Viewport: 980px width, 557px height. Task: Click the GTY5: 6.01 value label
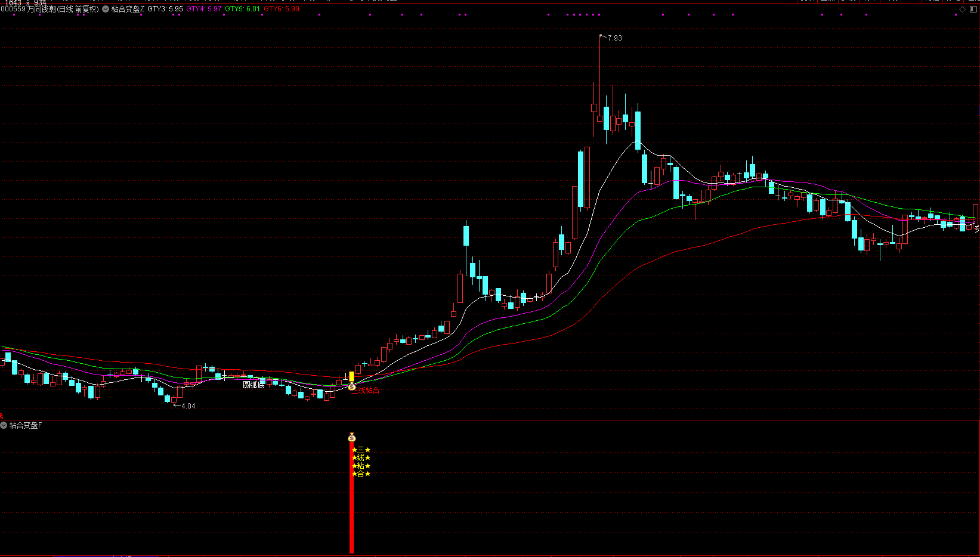(242, 9)
